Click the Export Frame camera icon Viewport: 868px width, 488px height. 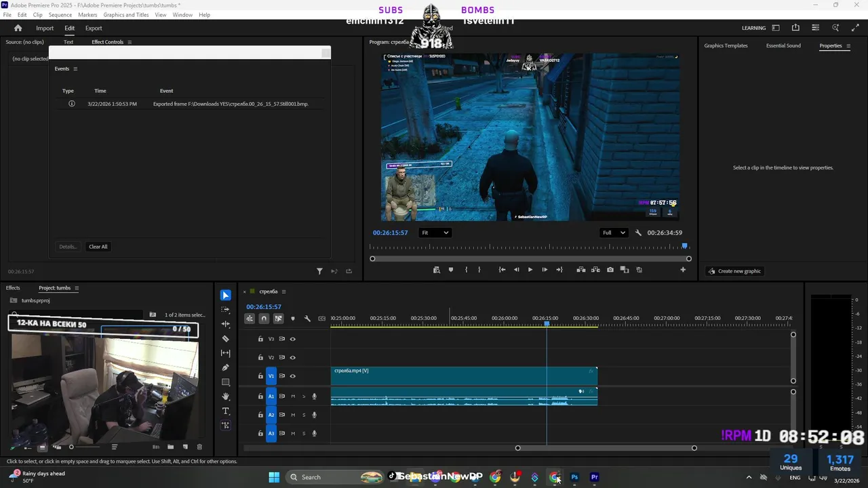pos(610,270)
